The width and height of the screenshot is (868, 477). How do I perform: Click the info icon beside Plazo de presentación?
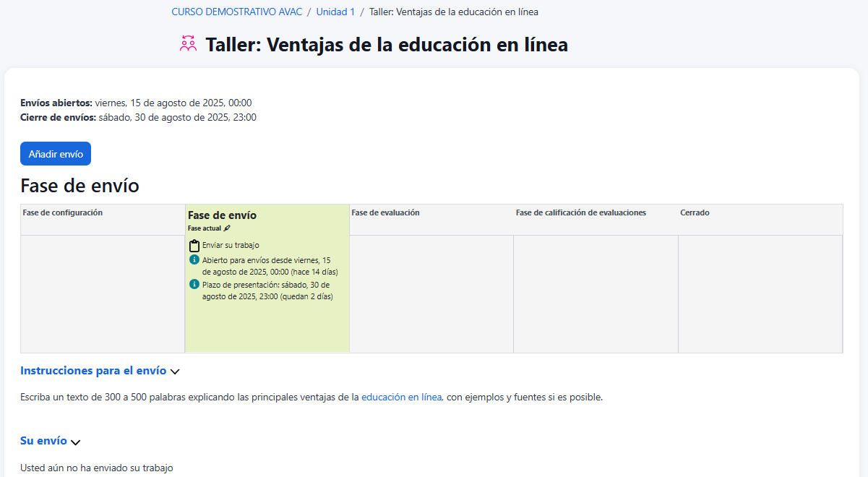194,284
